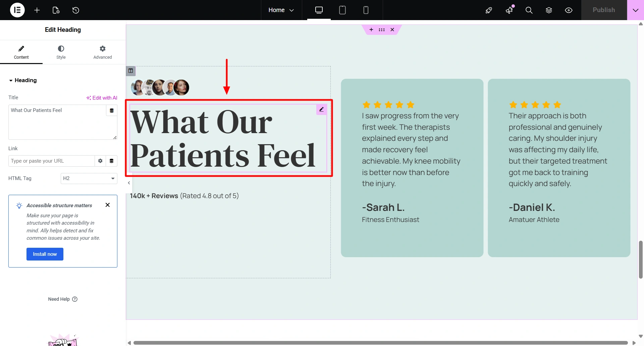Select the -Sarah L. name text

[x=383, y=208]
